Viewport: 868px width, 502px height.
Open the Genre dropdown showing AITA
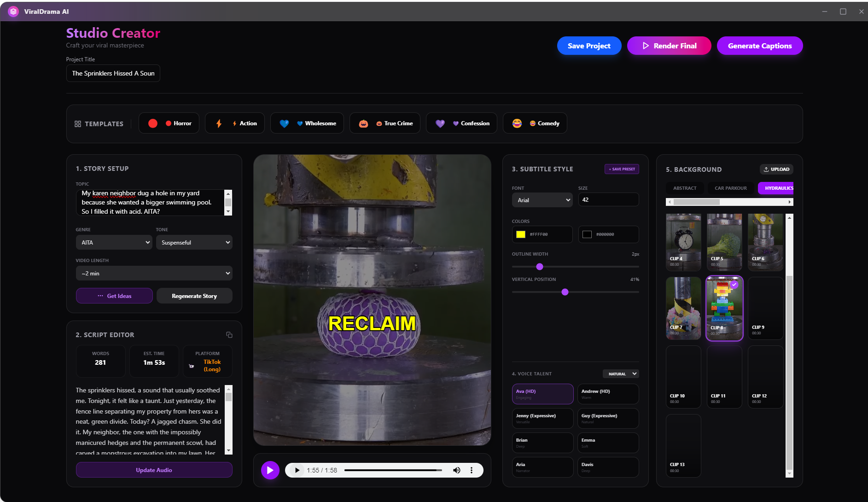click(114, 243)
